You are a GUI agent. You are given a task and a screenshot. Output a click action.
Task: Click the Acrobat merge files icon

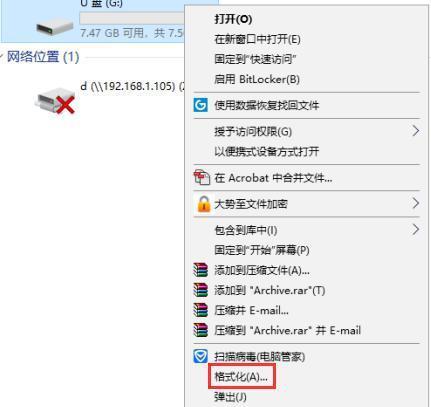tap(202, 177)
